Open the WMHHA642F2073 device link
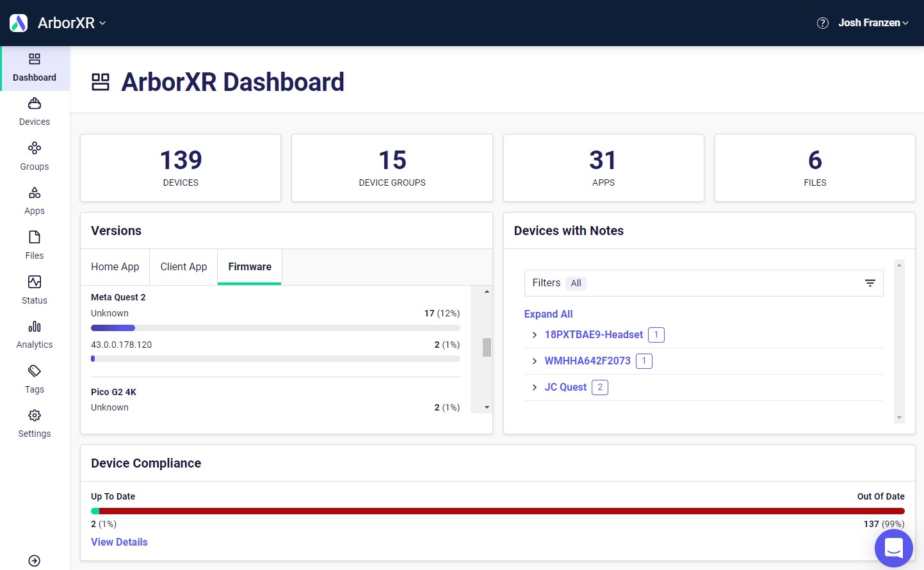The height and width of the screenshot is (570, 924). coord(587,361)
